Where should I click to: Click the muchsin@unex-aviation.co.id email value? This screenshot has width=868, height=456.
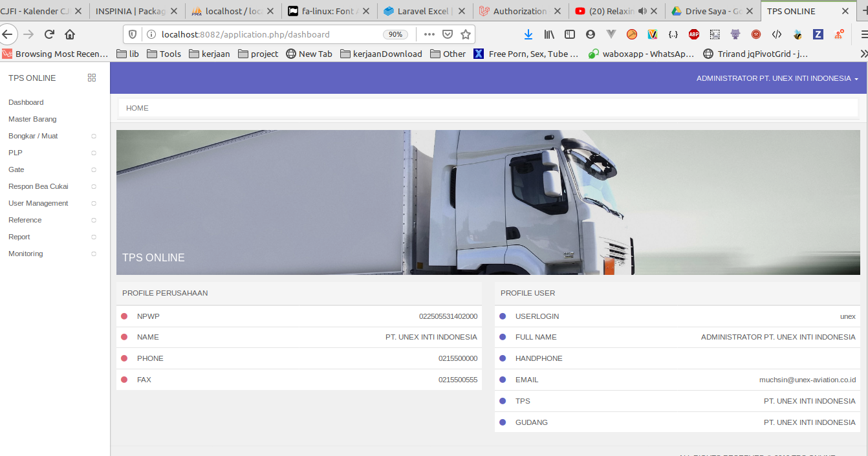click(x=807, y=380)
